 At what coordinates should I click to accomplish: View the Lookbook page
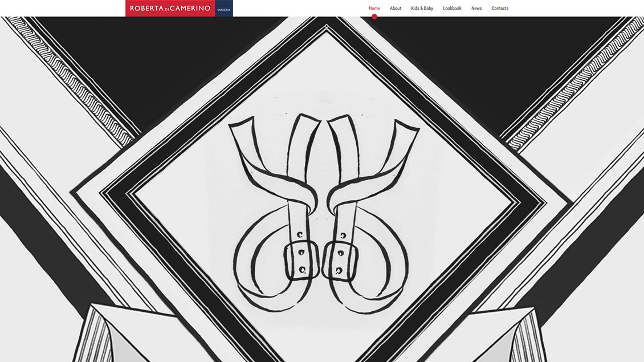452,8
